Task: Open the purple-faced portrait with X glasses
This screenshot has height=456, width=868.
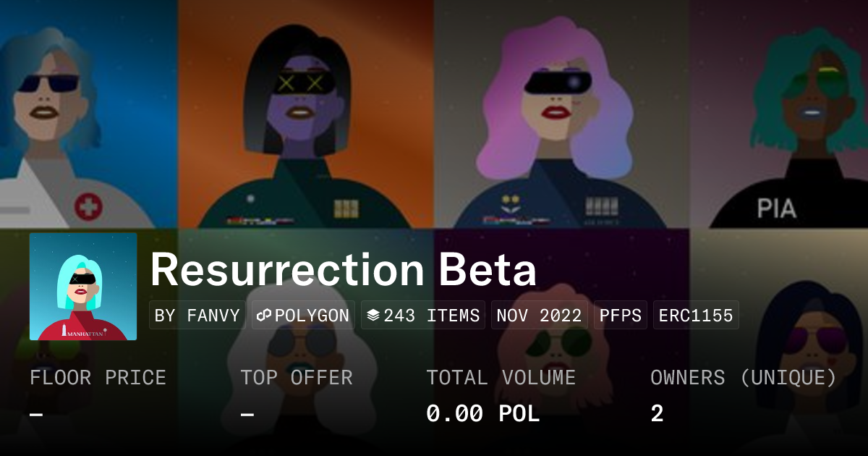Action: click(x=305, y=116)
